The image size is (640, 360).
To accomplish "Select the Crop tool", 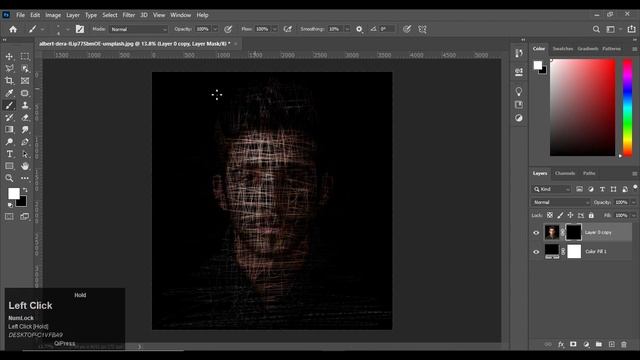I will pyautogui.click(x=9, y=81).
